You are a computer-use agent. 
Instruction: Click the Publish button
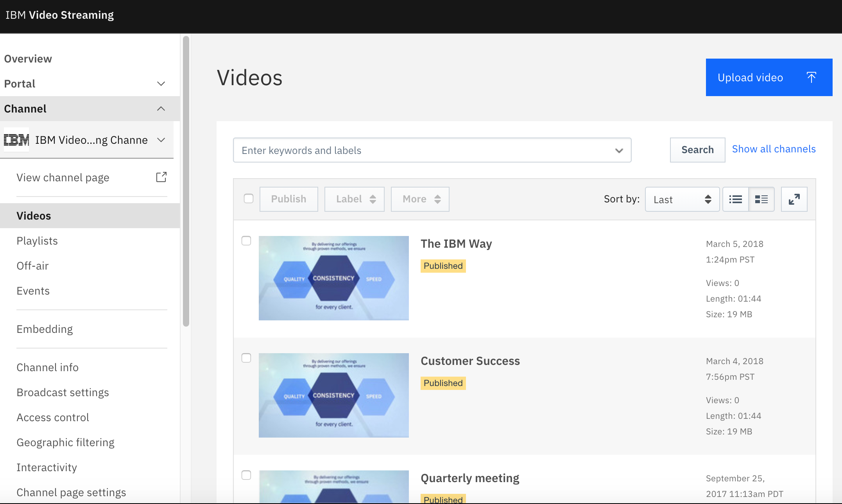point(288,199)
